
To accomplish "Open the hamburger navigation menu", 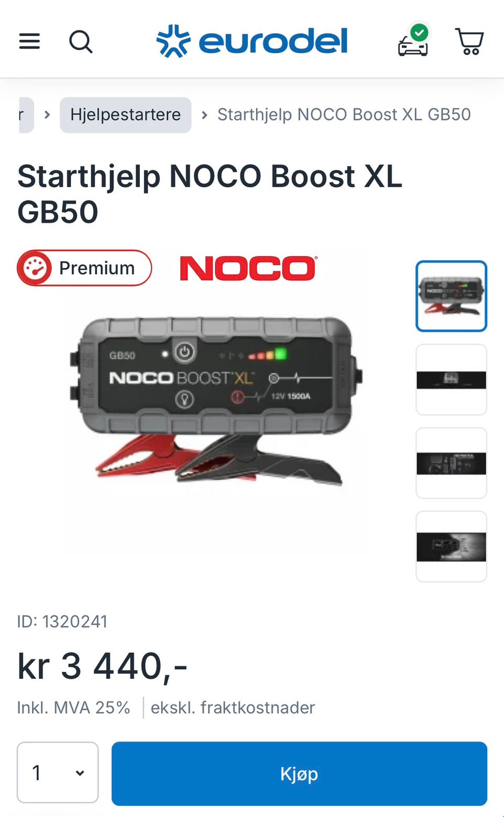I will pos(29,41).
